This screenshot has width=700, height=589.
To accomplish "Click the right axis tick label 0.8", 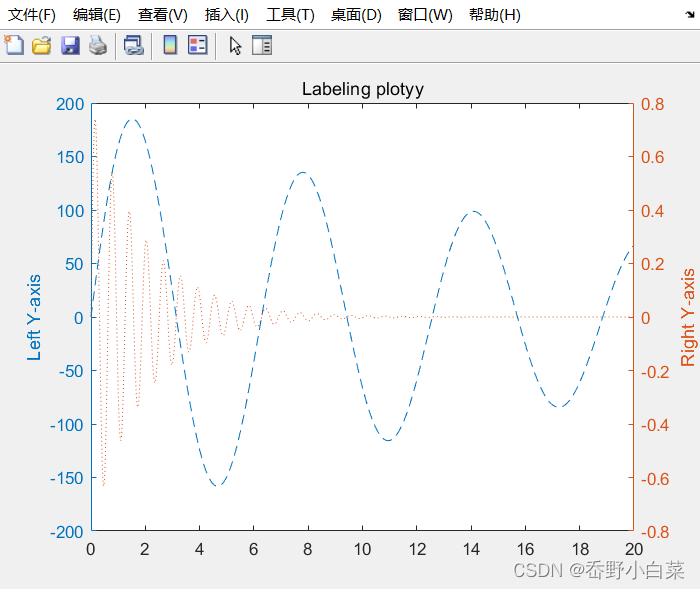I will point(653,104).
